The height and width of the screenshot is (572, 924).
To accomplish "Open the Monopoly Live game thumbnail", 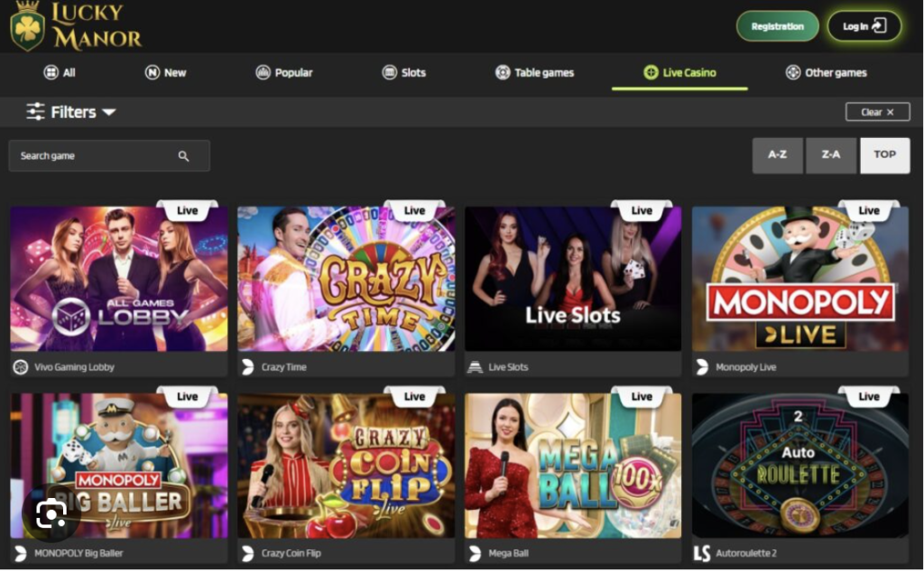I will pos(799,279).
